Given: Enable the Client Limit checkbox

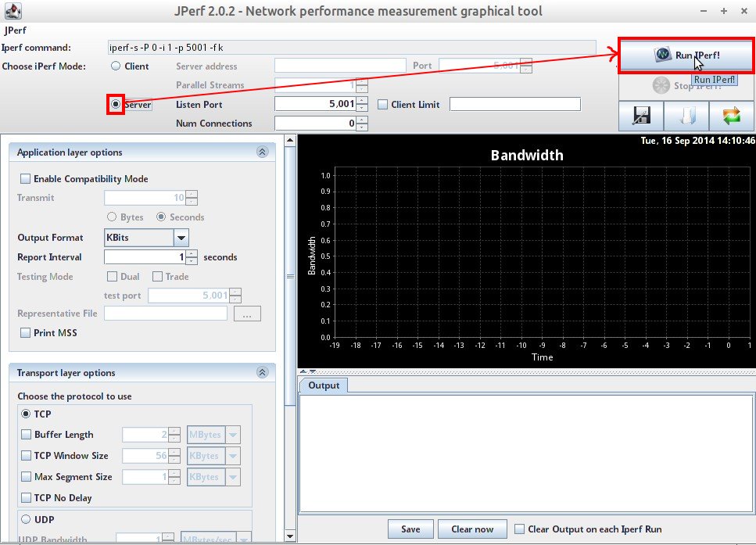Looking at the screenshot, I should [382, 104].
